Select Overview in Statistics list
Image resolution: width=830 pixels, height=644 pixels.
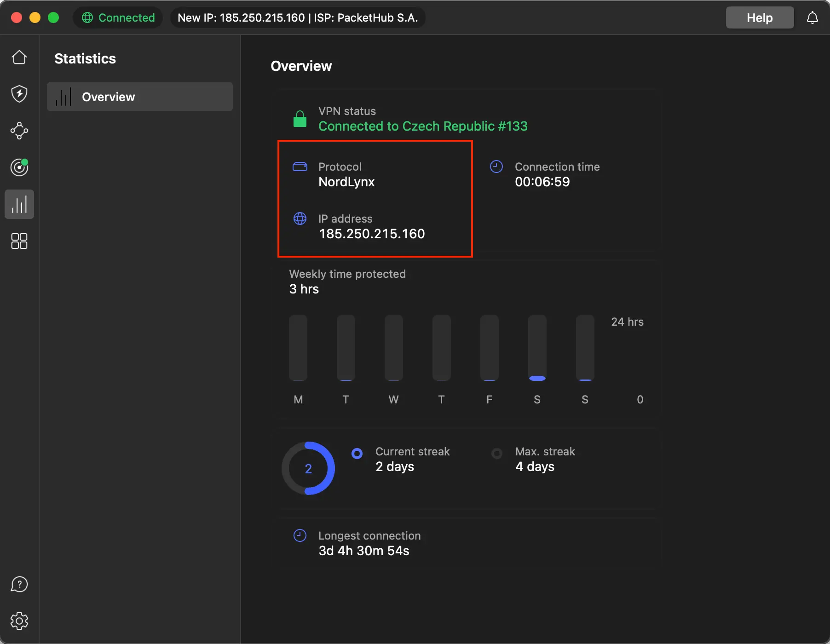pos(139,97)
